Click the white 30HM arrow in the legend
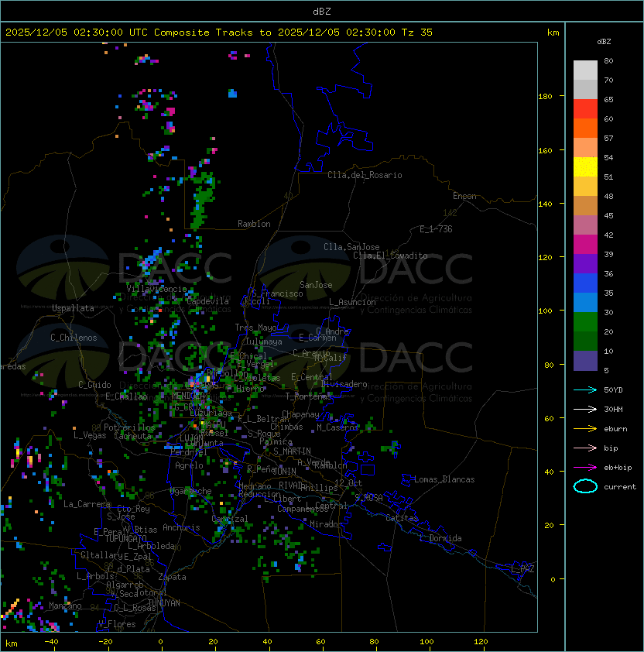This screenshot has width=644, height=652. coord(585,409)
